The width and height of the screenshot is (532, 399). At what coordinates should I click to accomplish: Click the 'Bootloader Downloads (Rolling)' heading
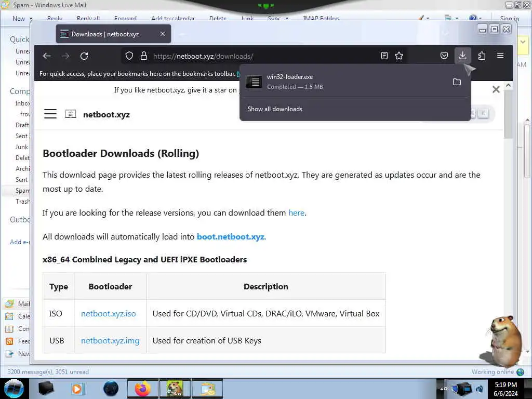click(x=121, y=153)
